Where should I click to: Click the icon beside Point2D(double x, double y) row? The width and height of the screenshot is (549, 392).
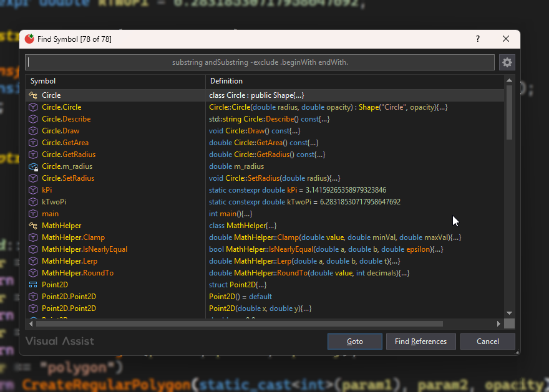33,308
